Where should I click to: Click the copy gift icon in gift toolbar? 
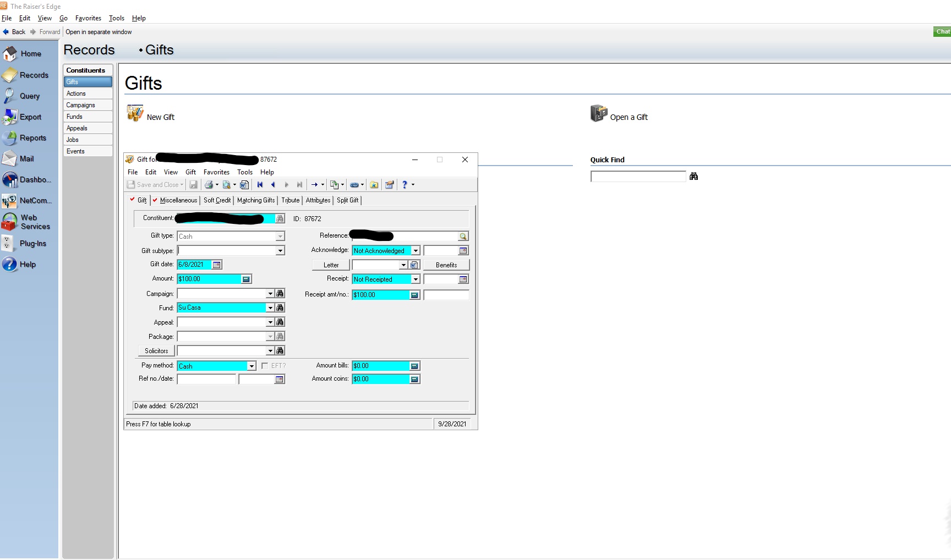tap(334, 185)
